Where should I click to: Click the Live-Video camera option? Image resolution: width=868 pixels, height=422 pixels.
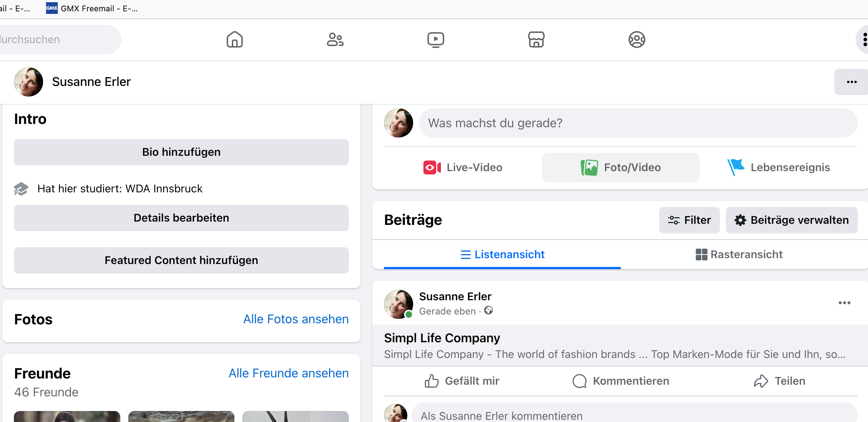[463, 167]
